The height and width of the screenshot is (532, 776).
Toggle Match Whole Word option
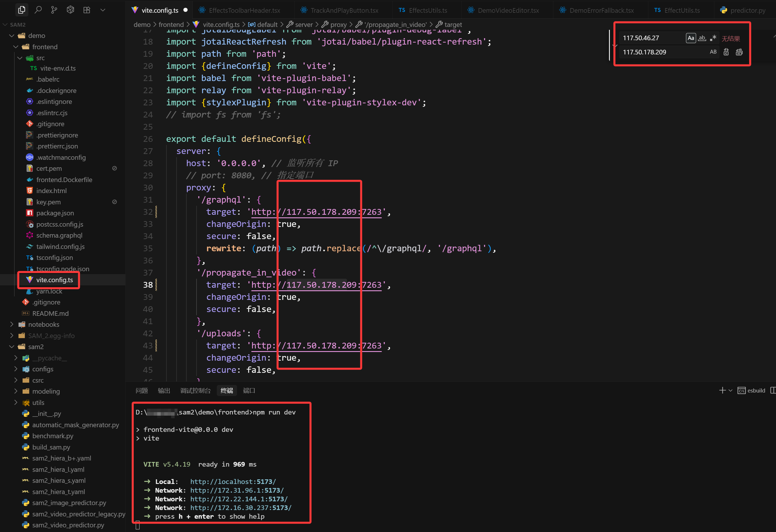pyautogui.click(x=702, y=38)
